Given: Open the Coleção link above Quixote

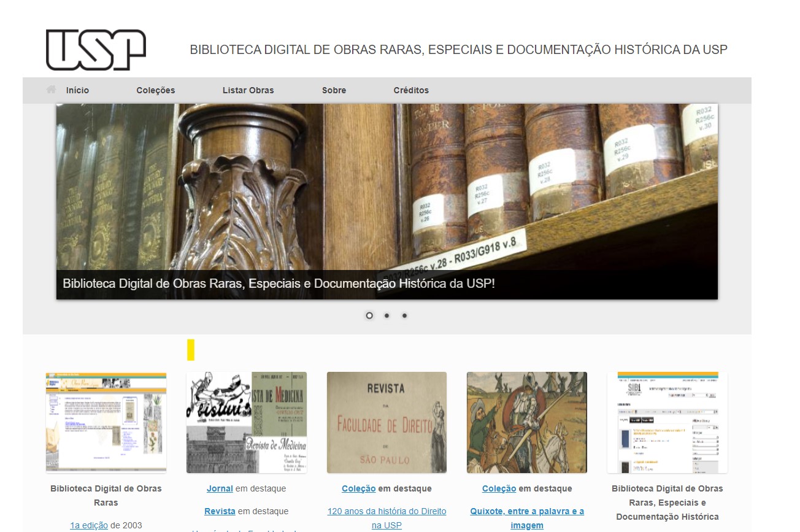Looking at the screenshot, I should [499, 488].
